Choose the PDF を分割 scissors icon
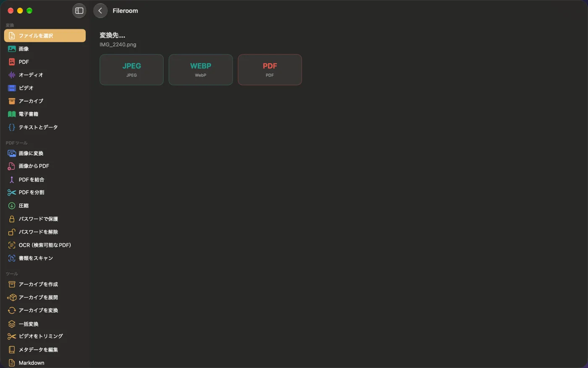Image resolution: width=588 pixels, height=368 pixels. (12, 193)
